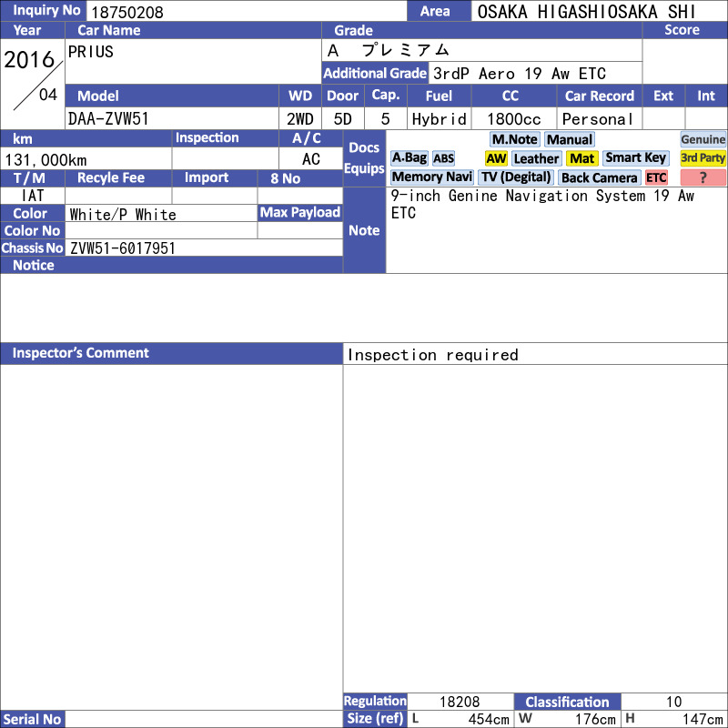Click the White/P White color value
This screenshot has height=728, width=728.
(x=123, y=215)
